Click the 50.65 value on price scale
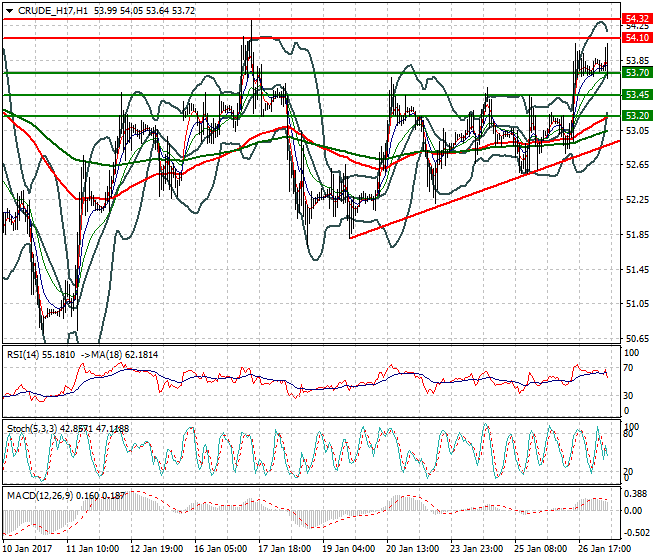 pos(637,338)
